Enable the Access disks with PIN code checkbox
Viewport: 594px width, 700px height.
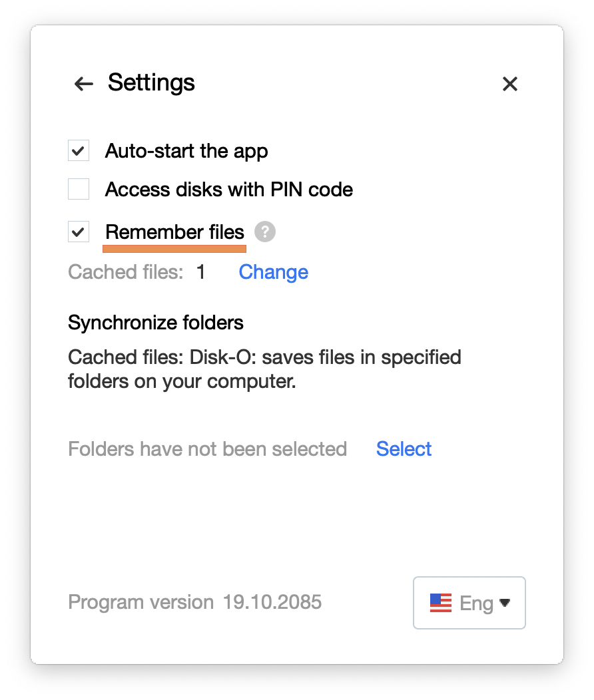tap(79, 189)
